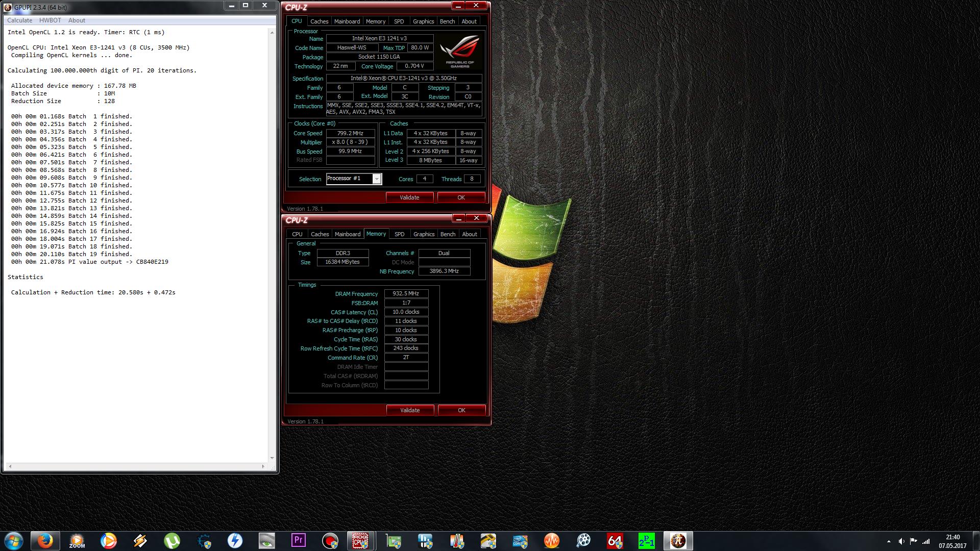Open the Calculate menu in GPUPI
The height and width of the screenshot is (551, 980).
click(x=19, y=20)
